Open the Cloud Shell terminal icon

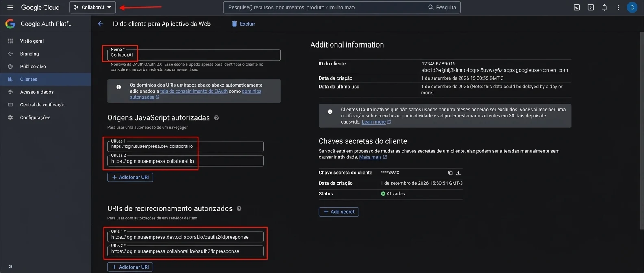coord(577,7)
